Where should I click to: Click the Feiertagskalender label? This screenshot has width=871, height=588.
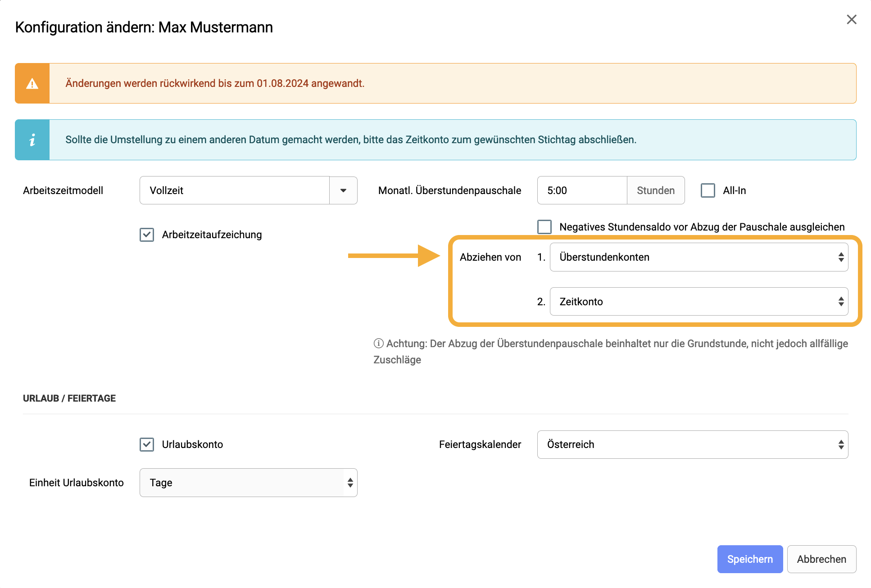pyautogui.click(x=480, y=444)
